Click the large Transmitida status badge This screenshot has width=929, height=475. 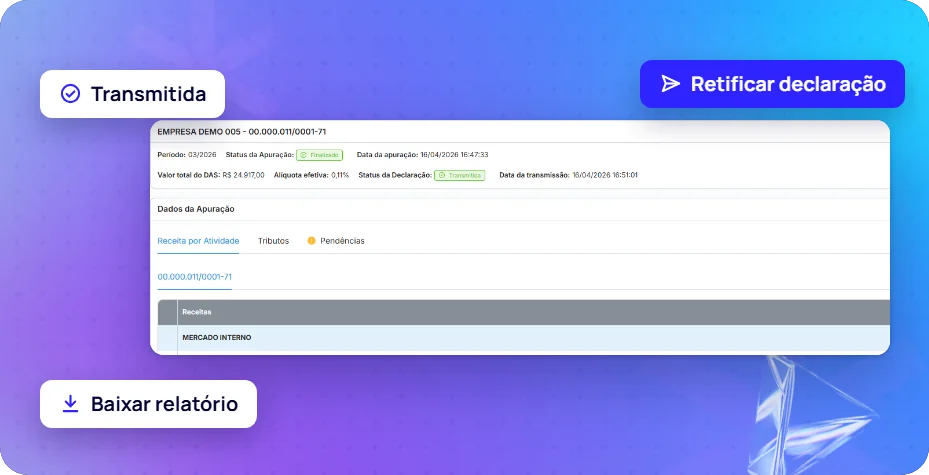(132, 94)
